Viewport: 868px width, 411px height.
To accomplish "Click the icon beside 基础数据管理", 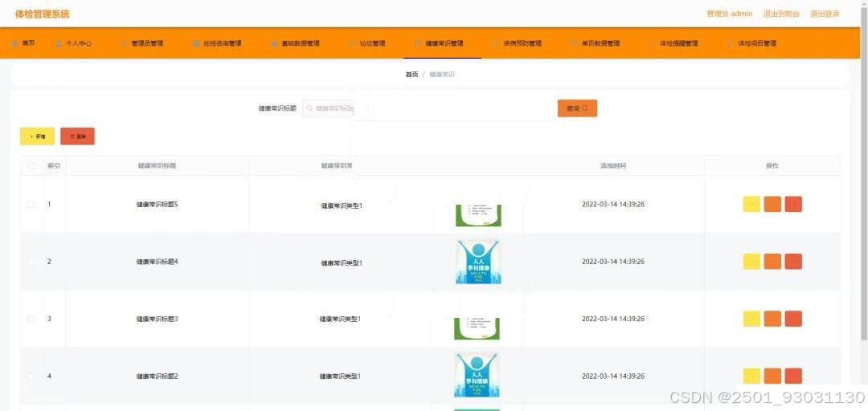I will tap(274, 43).
